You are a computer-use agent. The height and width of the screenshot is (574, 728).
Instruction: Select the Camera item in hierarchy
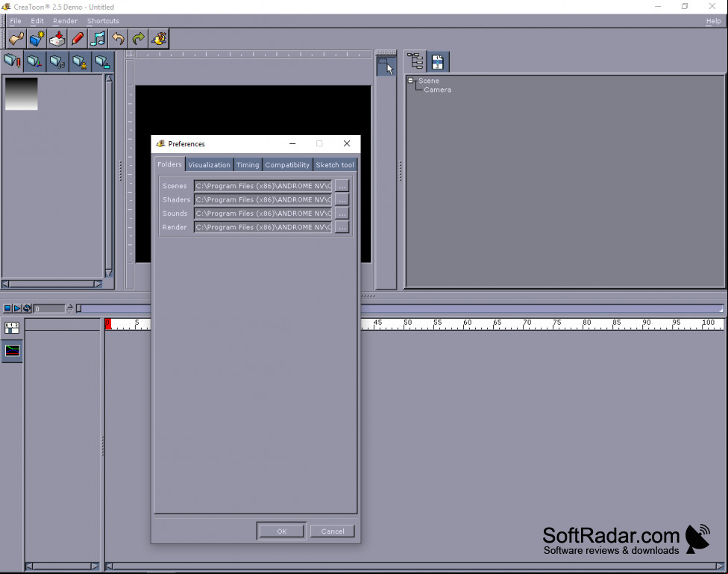437,90
